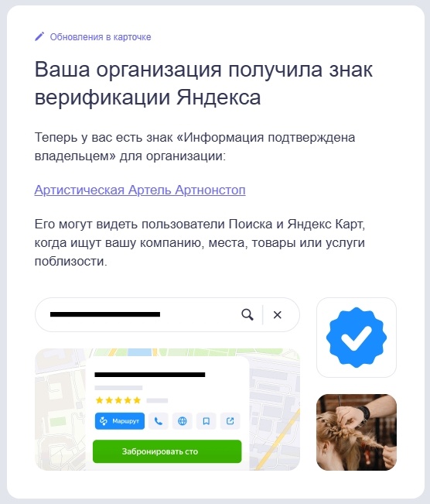Click the green Забронировать сто button
430x504 pixels.
[167, 451]
